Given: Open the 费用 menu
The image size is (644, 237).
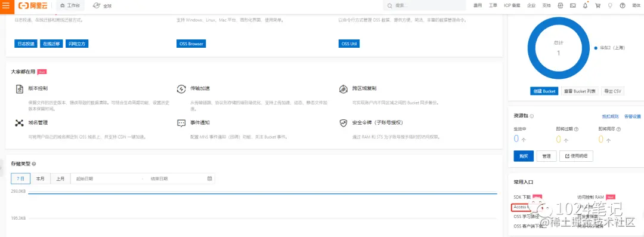Looking at the screenshot, I should pos(478,6).
